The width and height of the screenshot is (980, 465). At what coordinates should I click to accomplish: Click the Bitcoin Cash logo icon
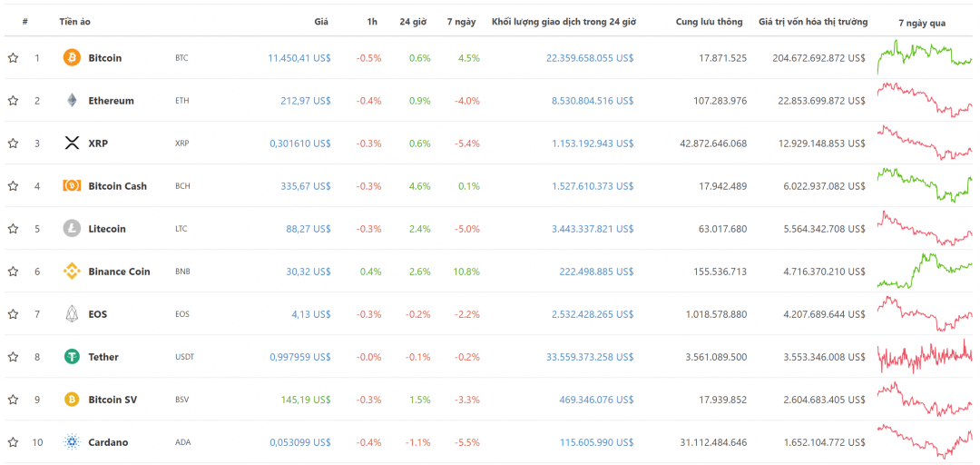pos(72,186)
